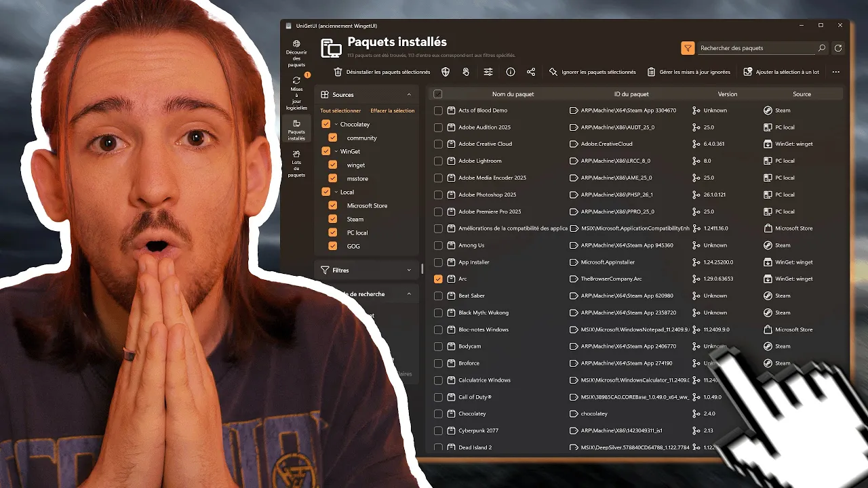Screen dimensions: 868x488
Task: Tick the Chocolatey package row checkbox
Action: pos(438,413)
